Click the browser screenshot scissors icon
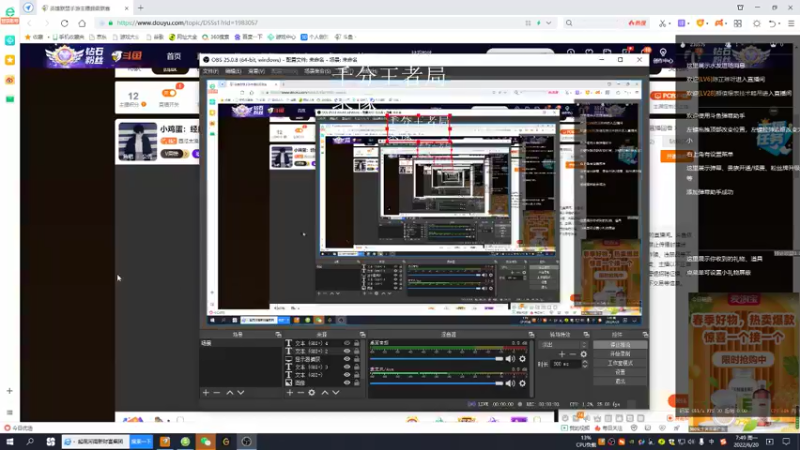This screenshot has height=450, width=800. 662,23
